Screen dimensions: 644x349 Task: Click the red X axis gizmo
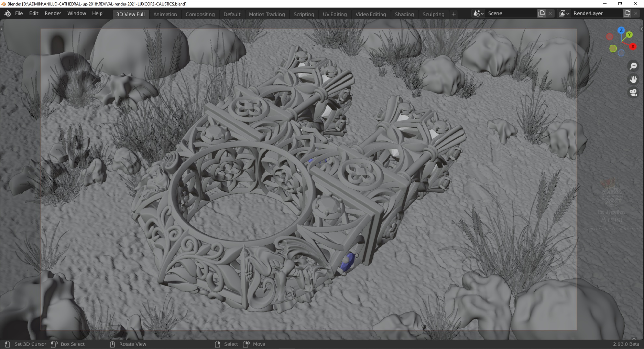click(633, 47)
